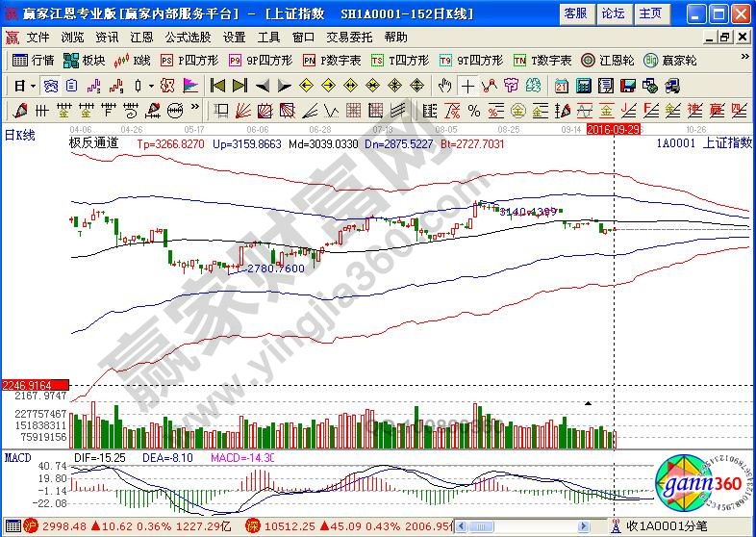Launch the 江恩轮 Gann wheel
The height and width of the screenshot is (537, 756).
[x=608, y=61]
